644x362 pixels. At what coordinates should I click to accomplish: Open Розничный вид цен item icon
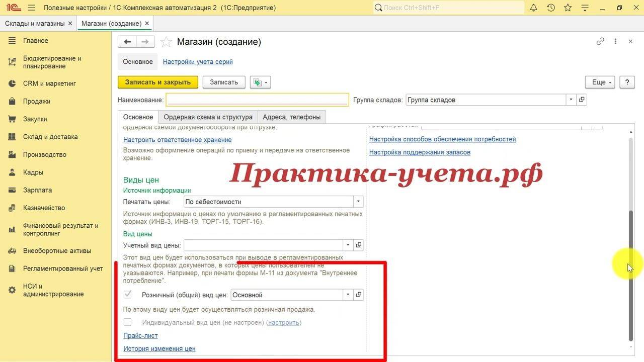[x=359, y=295]
